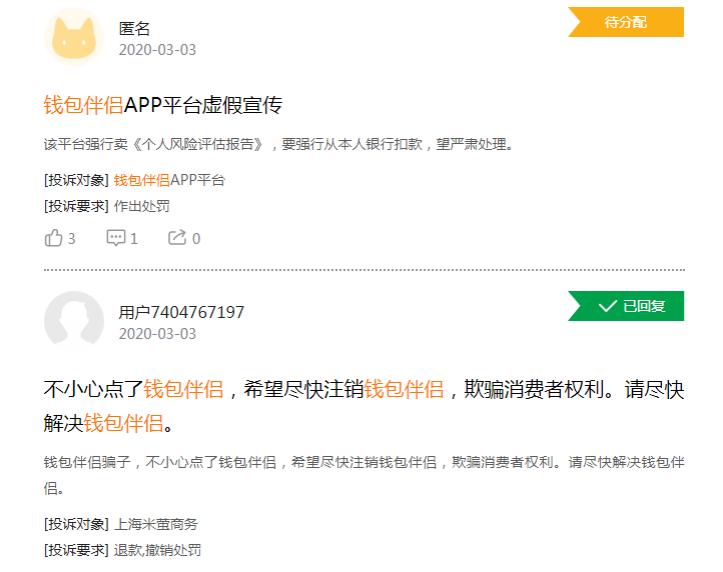Click complaint target 上海米萤商务
The width and height of the screenshot is (723, 572).
(x=156, y=524)
